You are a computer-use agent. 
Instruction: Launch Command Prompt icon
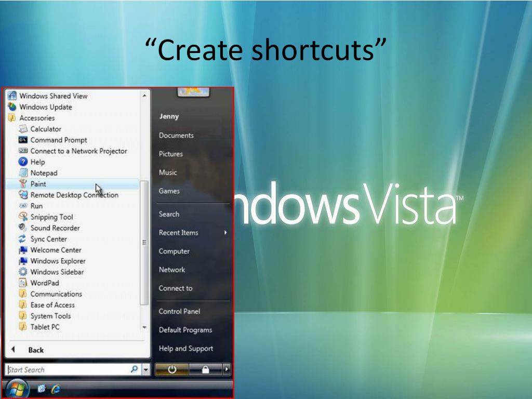[23, 140]
